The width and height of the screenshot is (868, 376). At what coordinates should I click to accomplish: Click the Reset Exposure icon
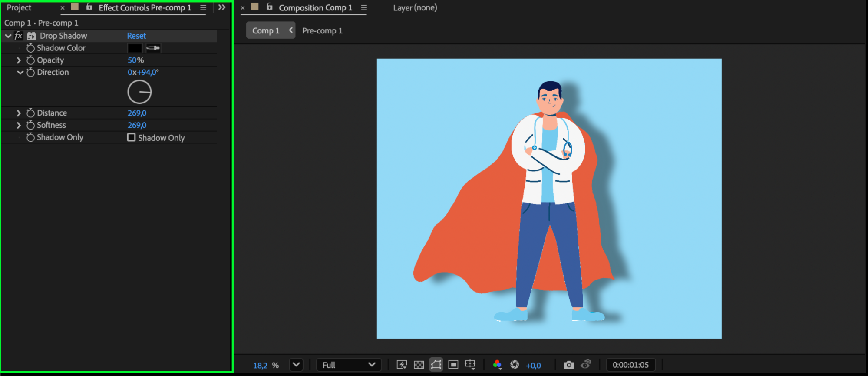click(x=515, y=365)
